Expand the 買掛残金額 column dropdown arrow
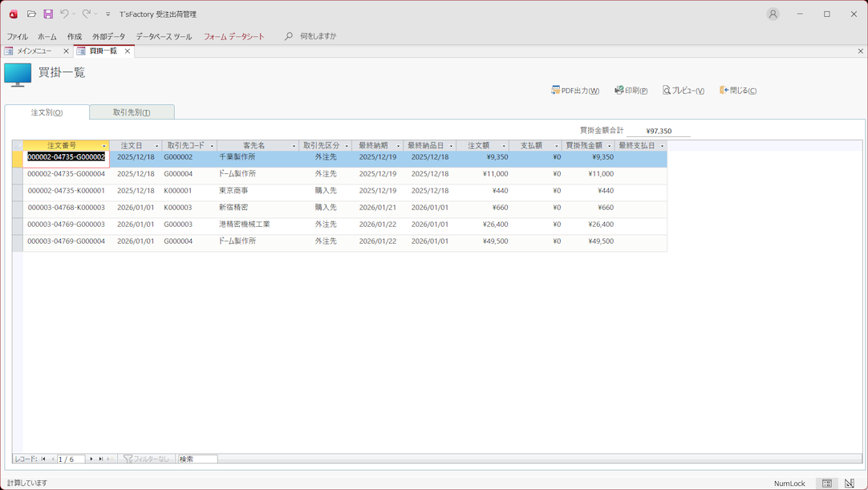Viewport: 868px width, 490px height. point(610,146)
